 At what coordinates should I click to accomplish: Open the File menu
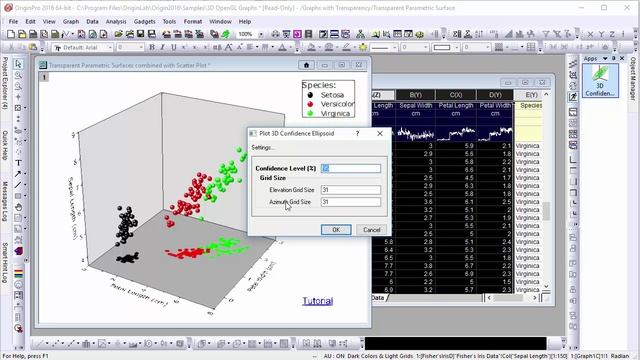(13, 21)
